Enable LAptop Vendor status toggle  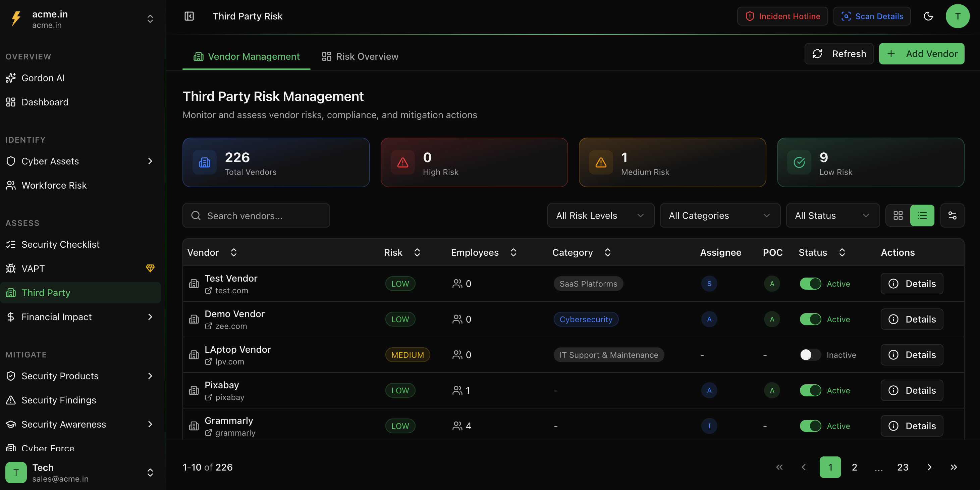coord(810,355)
